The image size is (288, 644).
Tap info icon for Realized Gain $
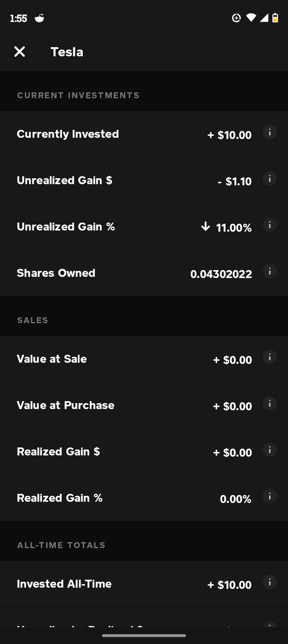[x=270, y=450]
